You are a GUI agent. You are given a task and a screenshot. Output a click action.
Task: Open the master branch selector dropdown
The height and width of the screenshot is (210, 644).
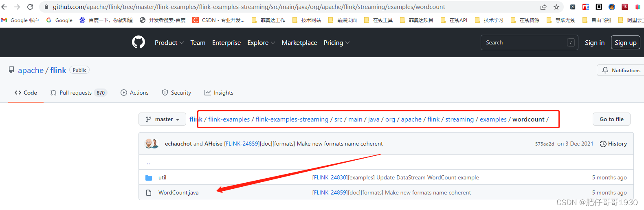click(x=163, y=119)
